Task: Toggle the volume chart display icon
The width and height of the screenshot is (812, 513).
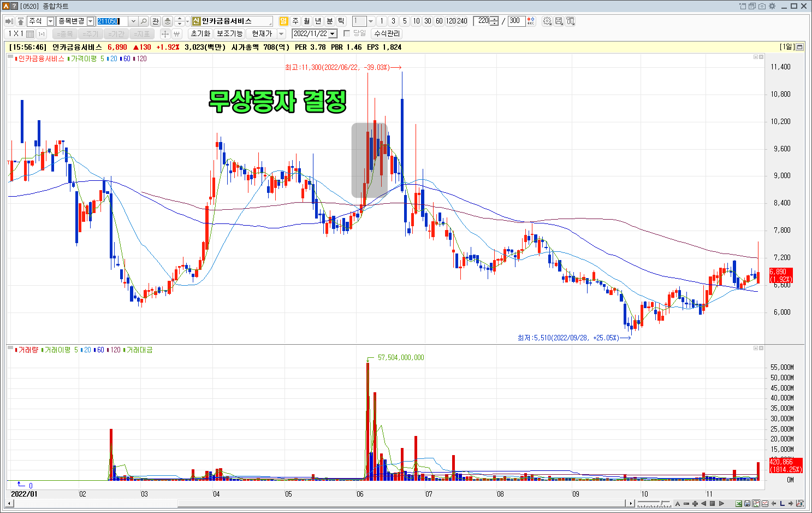Action: [x=756, y=503]
